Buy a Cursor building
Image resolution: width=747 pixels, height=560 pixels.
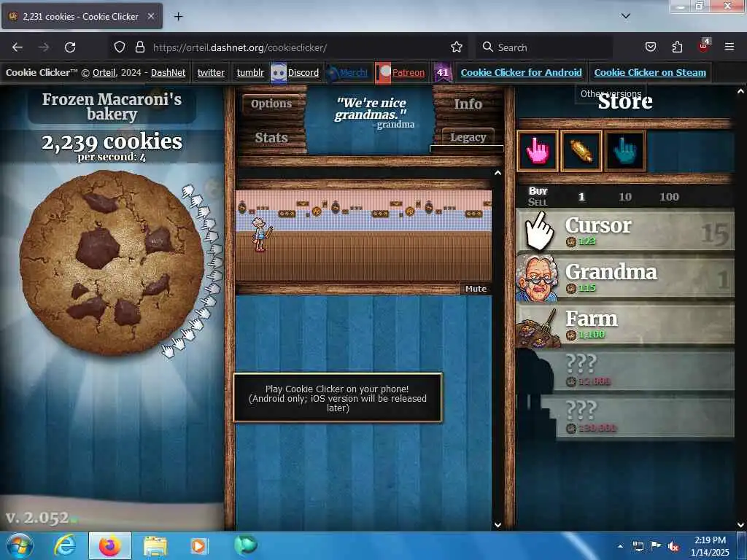pos(624,231)
